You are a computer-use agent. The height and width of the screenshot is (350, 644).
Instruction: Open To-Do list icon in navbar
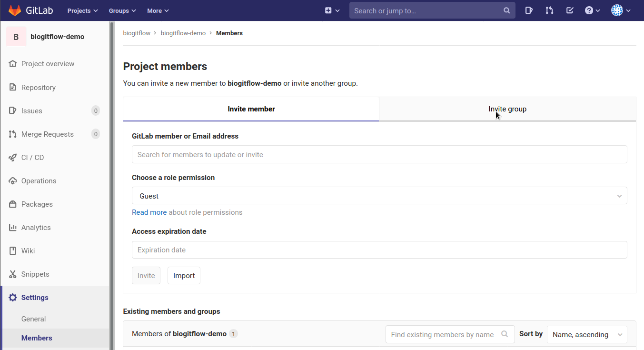(570, 10)
